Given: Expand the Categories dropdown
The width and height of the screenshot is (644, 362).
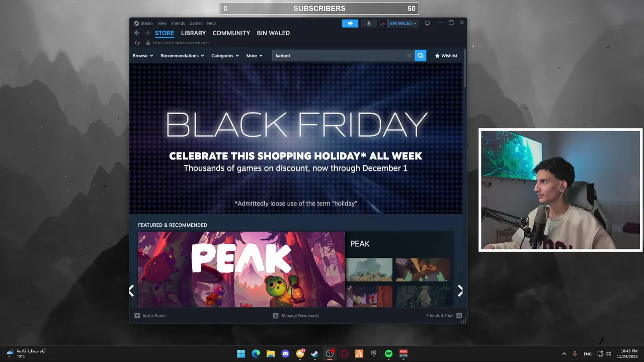Looking at the screenshot, I should 225,56.
